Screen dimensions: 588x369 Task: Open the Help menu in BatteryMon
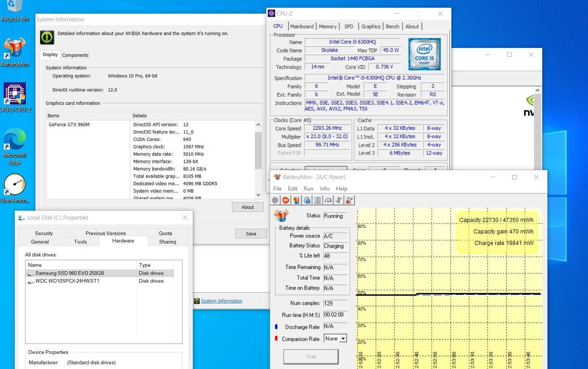342,189
